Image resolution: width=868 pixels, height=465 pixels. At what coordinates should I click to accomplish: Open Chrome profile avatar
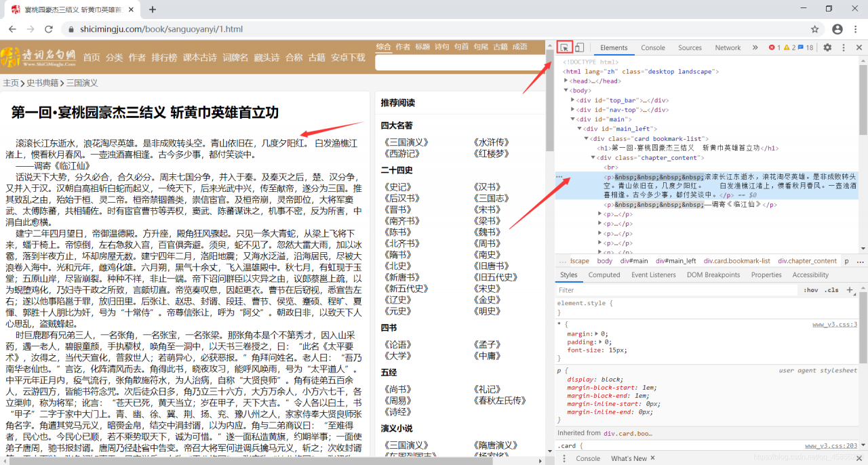[837, 29]
